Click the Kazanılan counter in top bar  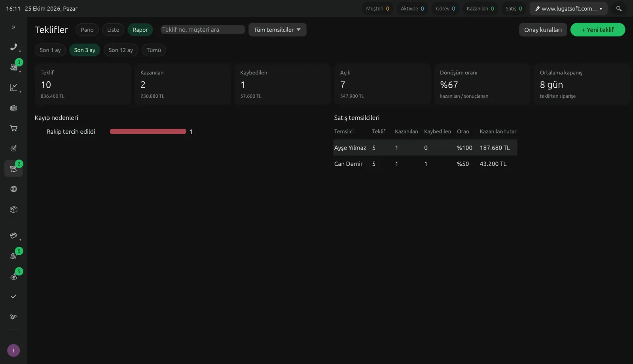pos(480,9)
